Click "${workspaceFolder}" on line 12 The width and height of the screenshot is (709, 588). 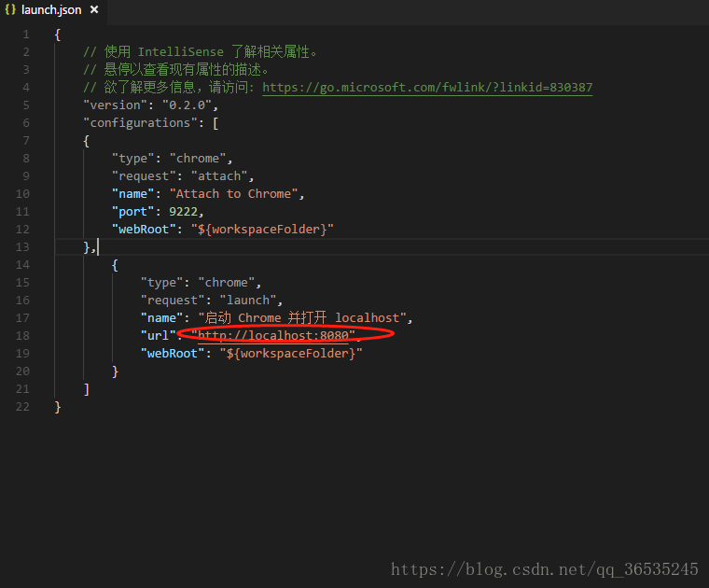[x=262, y=230]
